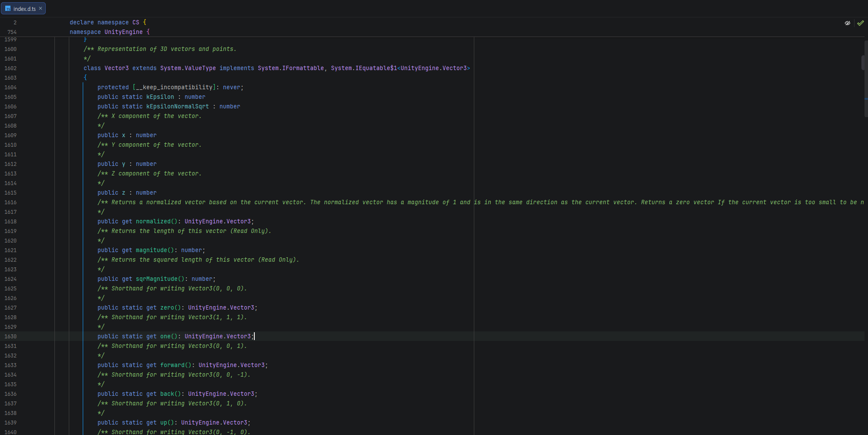Click line number 1630 in the gutter
Screen dimensions: 868x435
tap(10, 337)
